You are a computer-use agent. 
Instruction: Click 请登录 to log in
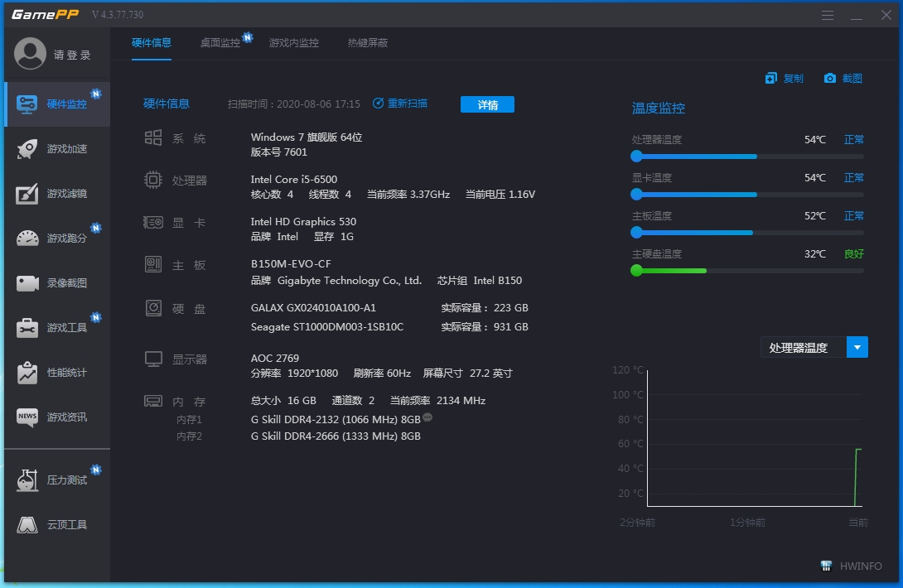[x=72, y=55]
